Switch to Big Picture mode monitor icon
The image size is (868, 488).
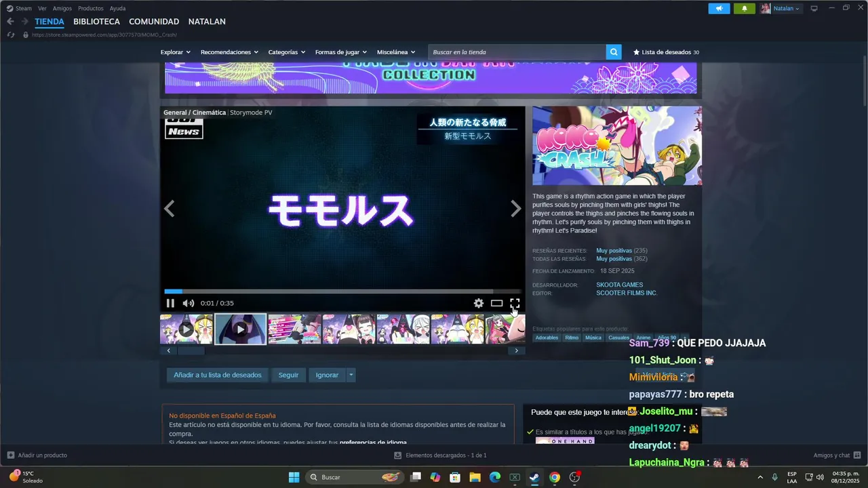(x=814, y=8)
